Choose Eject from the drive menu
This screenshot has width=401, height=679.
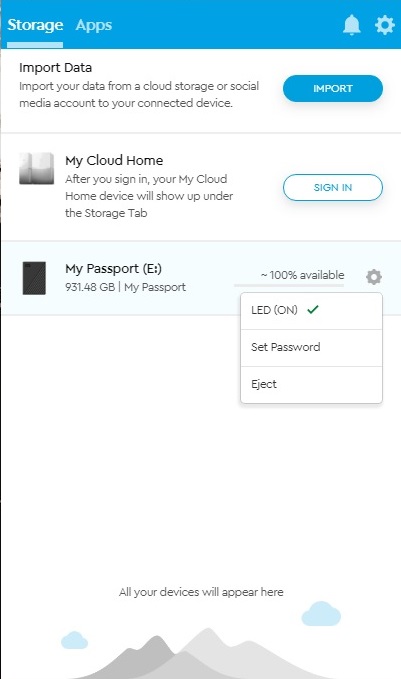pos(311,385)
